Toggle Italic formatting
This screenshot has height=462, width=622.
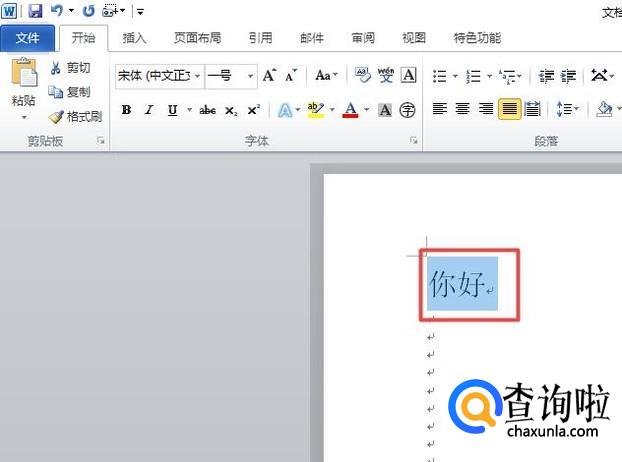pos(149,110)
